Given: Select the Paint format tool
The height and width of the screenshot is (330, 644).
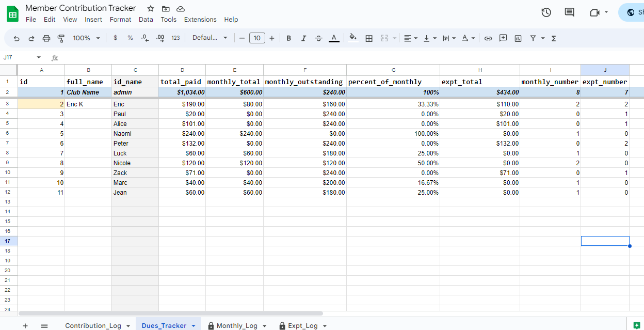Looking at the screenshot, I should [x=61, y=38].
